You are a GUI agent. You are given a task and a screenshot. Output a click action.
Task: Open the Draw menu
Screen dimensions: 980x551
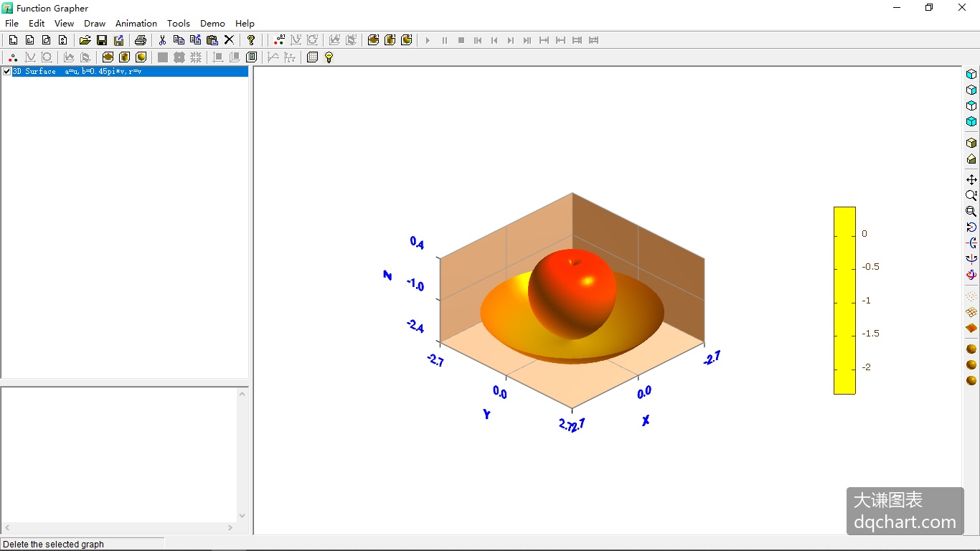click(95, 23)
